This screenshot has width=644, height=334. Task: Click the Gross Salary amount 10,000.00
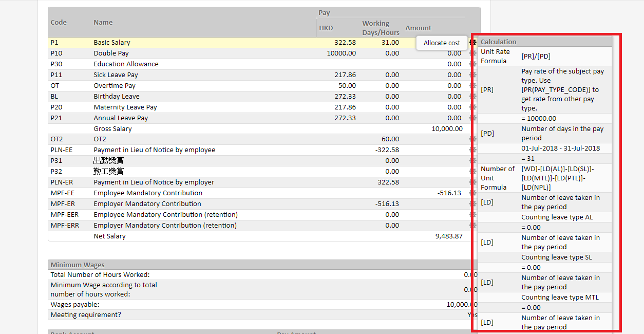tap(447, 129)
